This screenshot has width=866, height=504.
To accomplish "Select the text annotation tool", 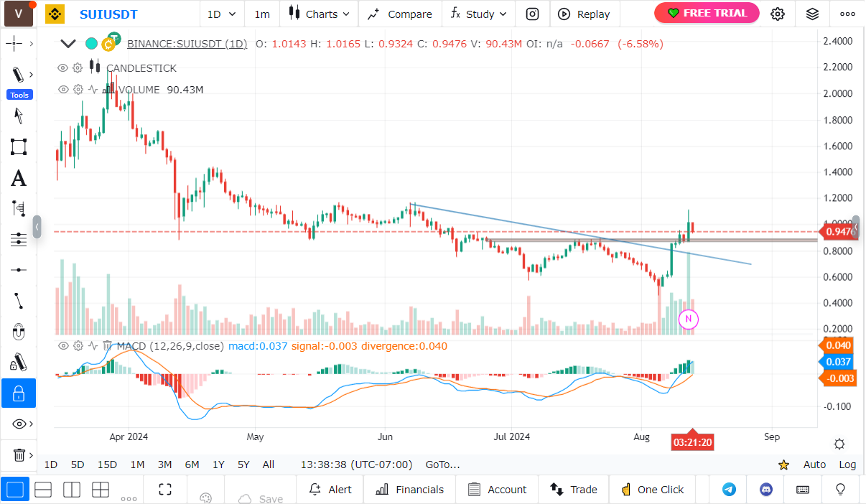I will tap(19, 178).
